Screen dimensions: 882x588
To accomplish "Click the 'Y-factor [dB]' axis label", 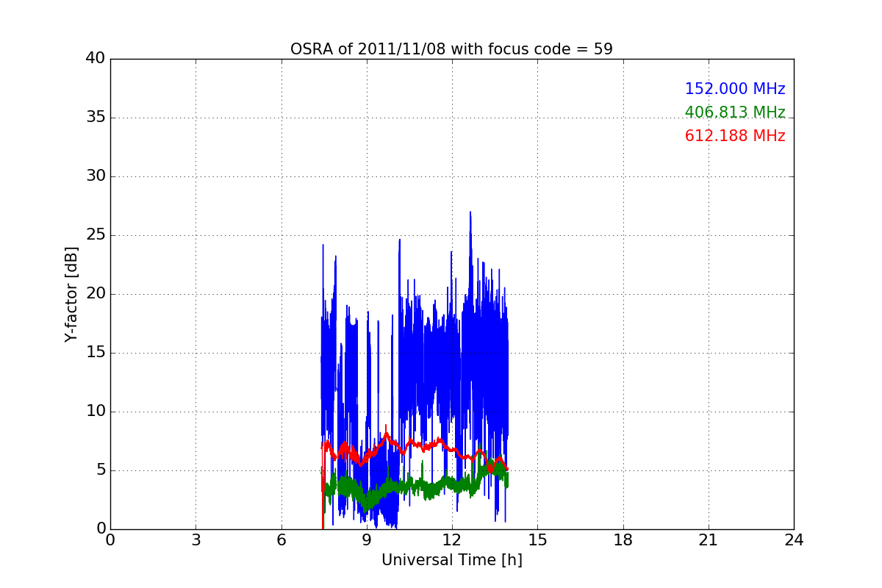I will [71, 294].
